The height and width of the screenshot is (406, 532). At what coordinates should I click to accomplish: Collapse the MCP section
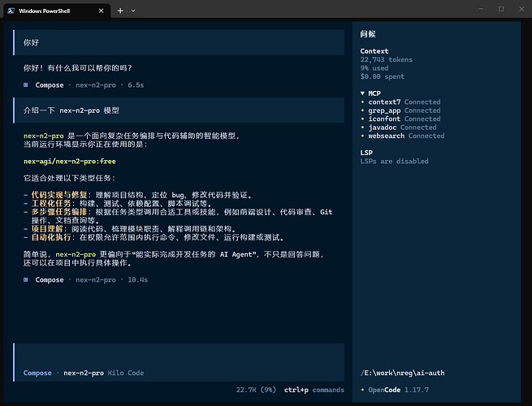click(370, 93)
